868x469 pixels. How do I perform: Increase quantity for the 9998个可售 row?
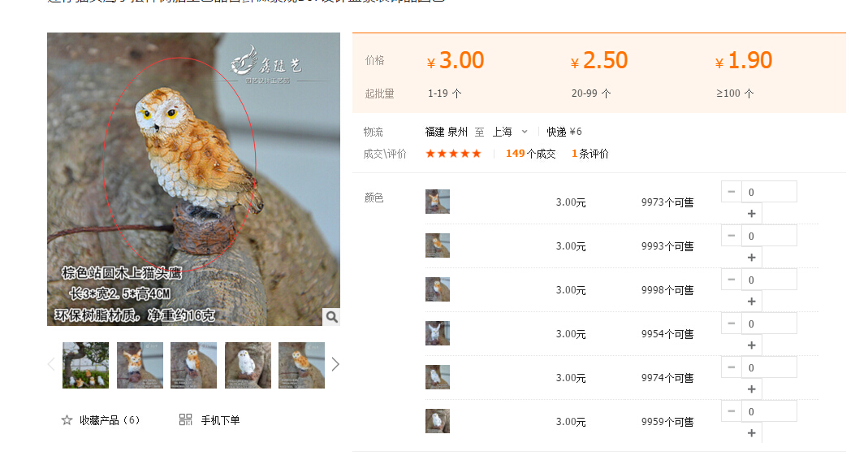[x=752, y=302]
